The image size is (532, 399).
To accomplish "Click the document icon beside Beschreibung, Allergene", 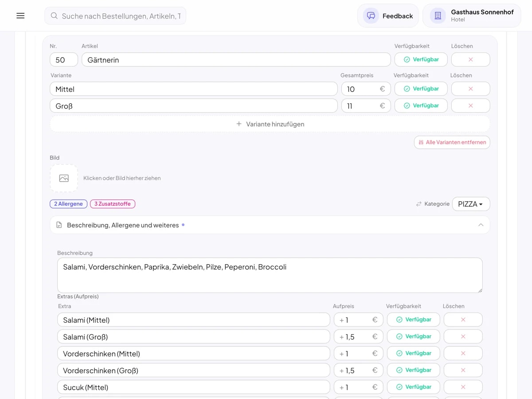I will pos(59,225).
